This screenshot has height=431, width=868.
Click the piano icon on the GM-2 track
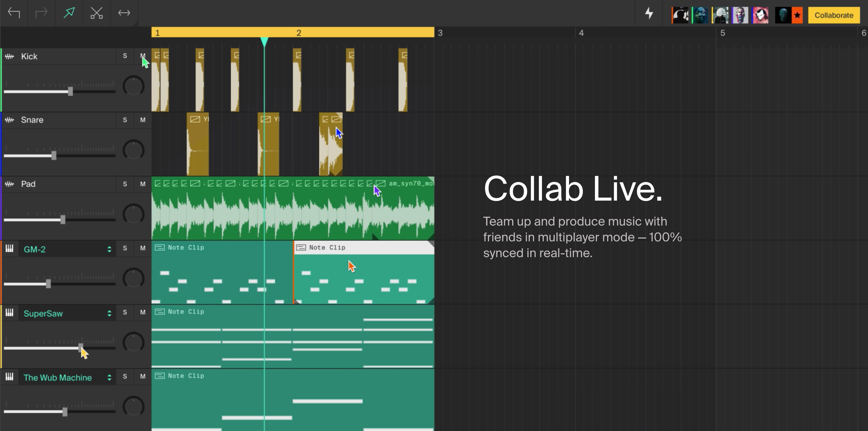[x=9, y=249]
